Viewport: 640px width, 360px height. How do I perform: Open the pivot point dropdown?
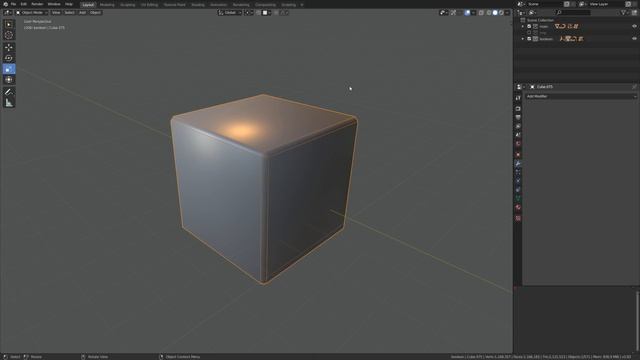249,13
